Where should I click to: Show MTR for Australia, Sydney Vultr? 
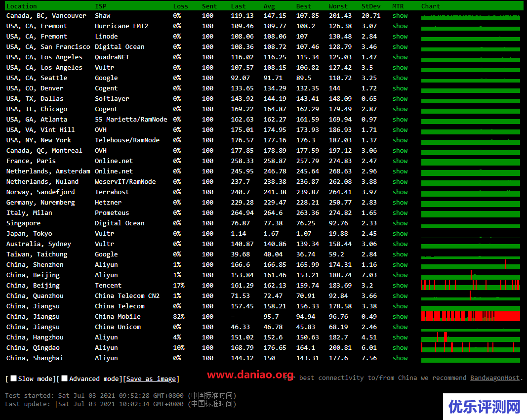(x=400, y=244)
